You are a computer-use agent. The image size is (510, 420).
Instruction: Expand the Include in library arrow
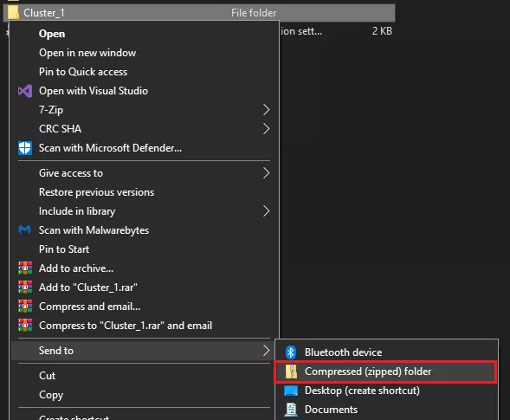pos(266,211)
